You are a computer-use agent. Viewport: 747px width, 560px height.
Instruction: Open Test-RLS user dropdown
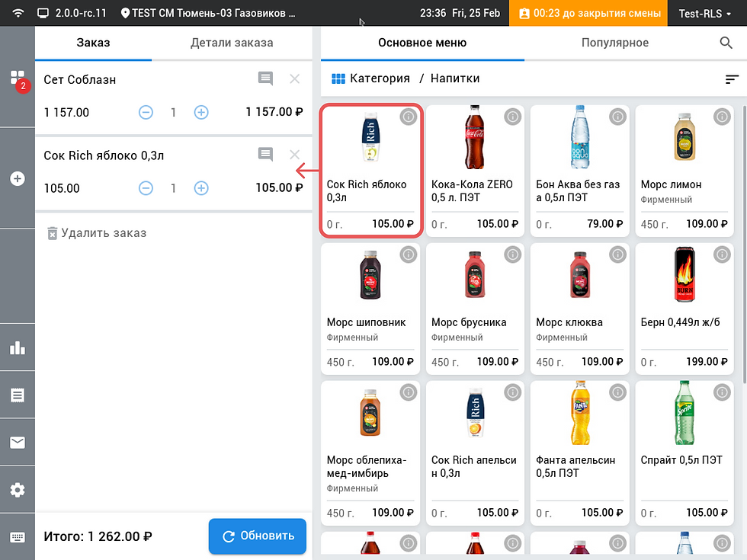[704, 14]
